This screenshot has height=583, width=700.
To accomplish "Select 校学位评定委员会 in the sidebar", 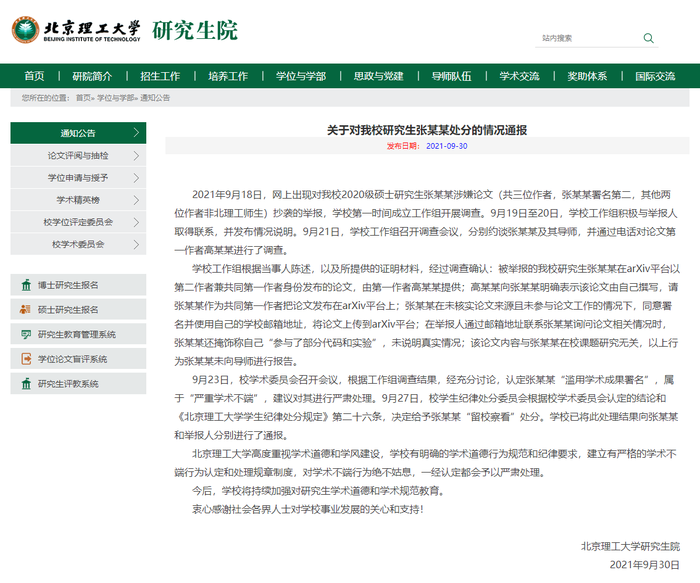I will click(78, 222).
